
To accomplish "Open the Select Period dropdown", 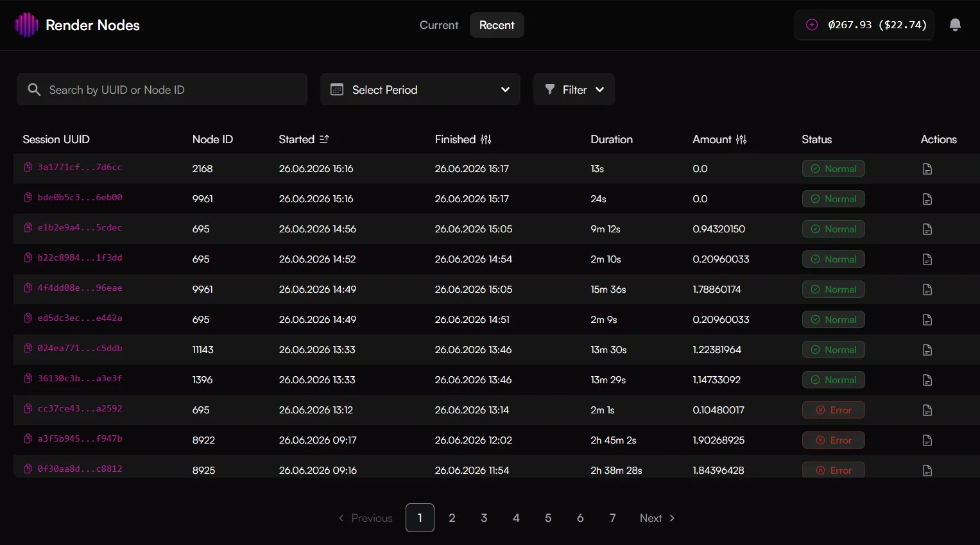I will click(x=420, y=90).
